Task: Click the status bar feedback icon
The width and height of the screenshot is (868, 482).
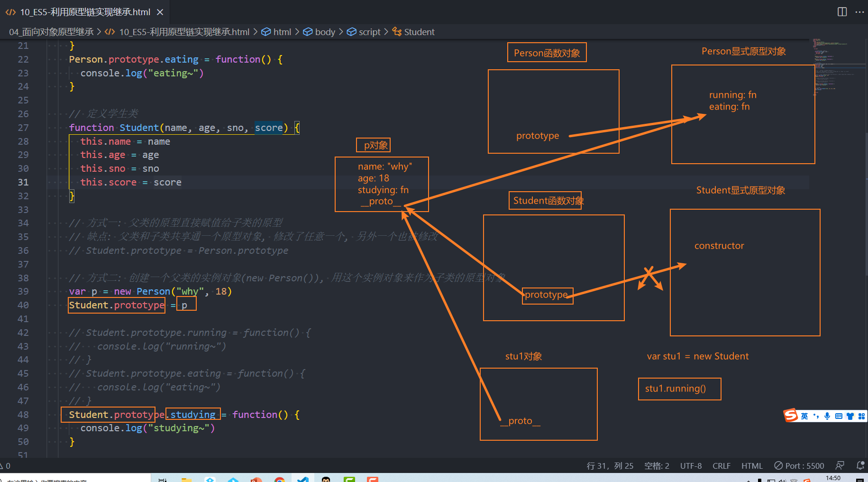Action: [x=840, y=465]
